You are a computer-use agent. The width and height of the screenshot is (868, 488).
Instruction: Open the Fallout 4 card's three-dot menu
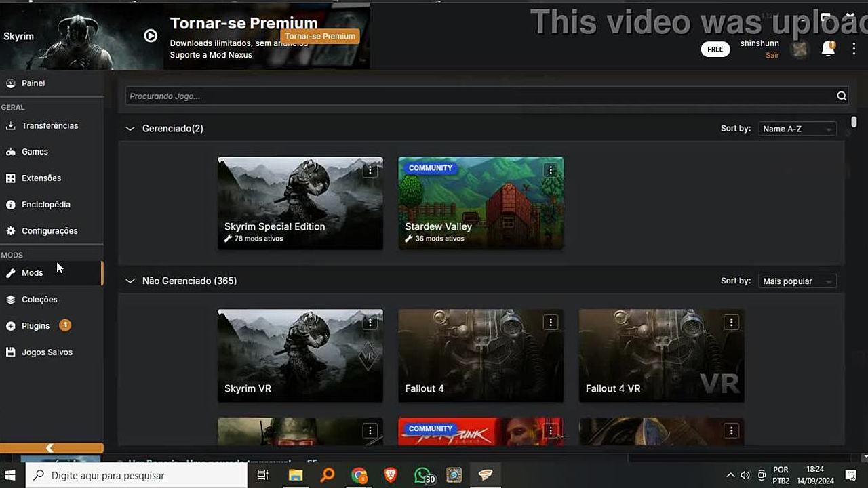pos(551,323)
